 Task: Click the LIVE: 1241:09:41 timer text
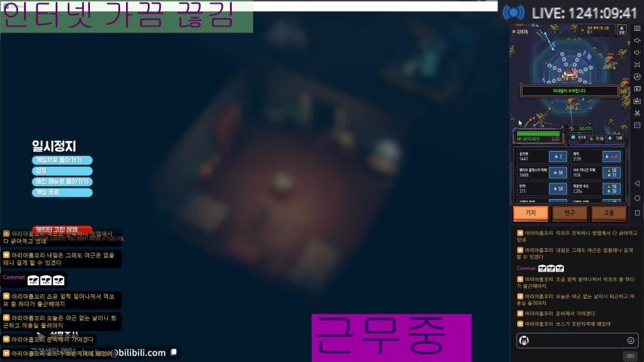point(584,13)
